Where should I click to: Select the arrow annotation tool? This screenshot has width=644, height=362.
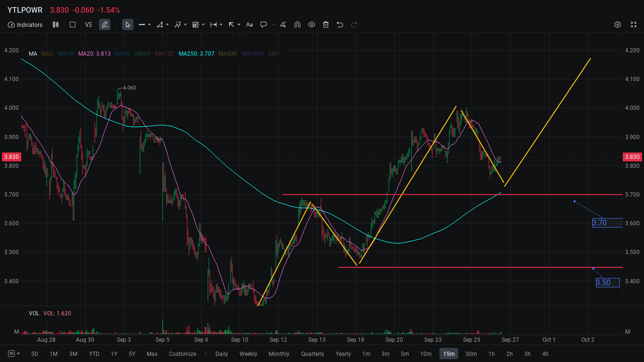(231, 25)
